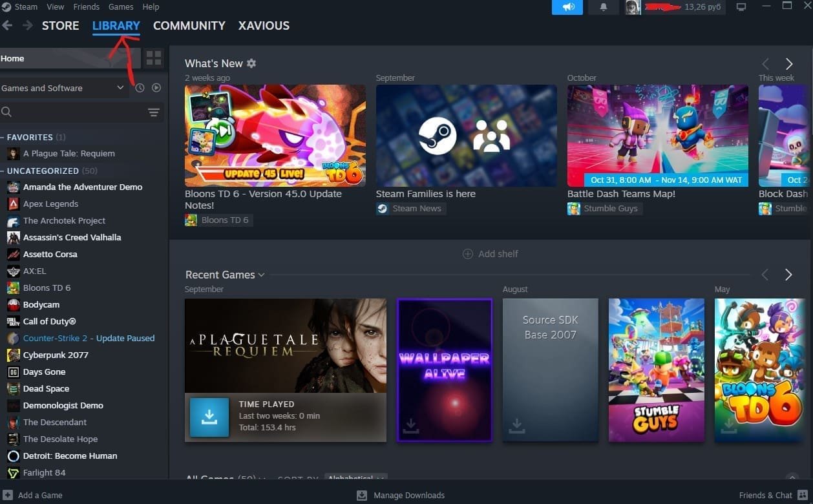
Task: Open the Games menu
Action: (x=121, y=7)
